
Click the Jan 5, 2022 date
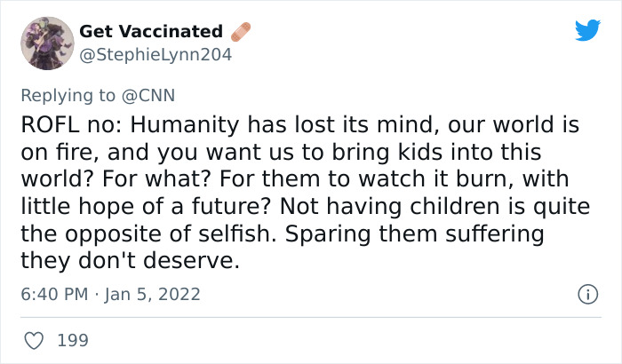[x=153, y=294]
